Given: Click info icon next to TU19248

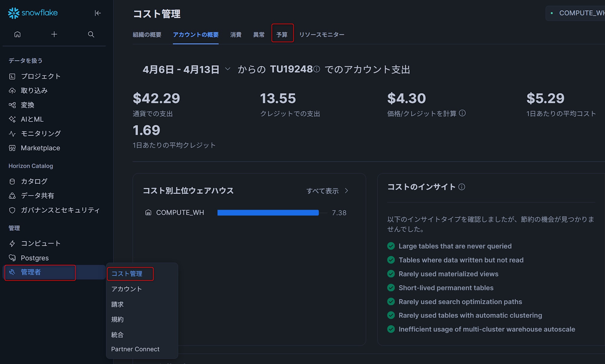Looking at the screenshot, I should pos(317,69).
